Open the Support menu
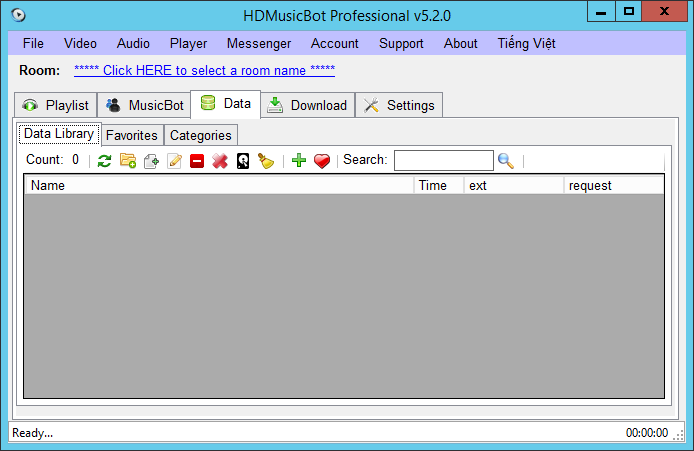The height and width of the screenshot is (451, 694). coord(401,43)
